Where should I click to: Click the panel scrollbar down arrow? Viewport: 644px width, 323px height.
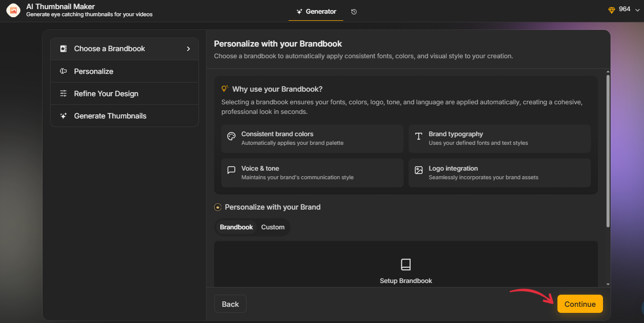tap(608, 285)
